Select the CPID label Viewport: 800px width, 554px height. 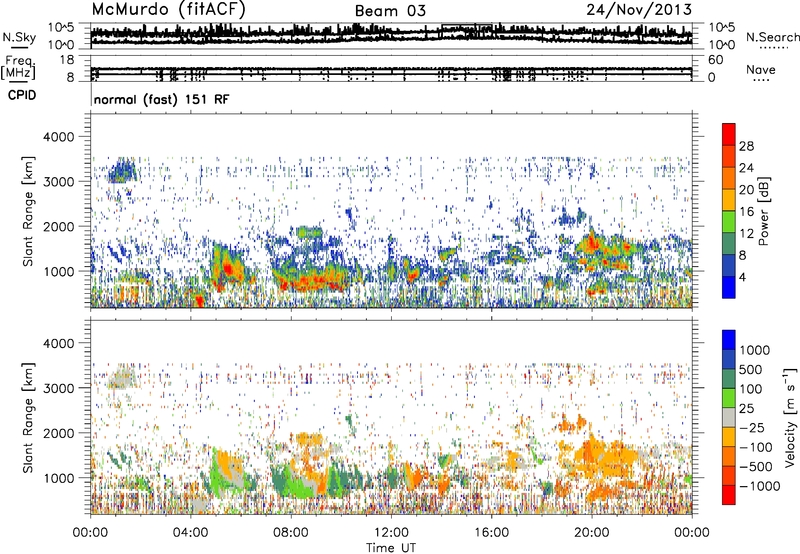(x=22, y=95)
